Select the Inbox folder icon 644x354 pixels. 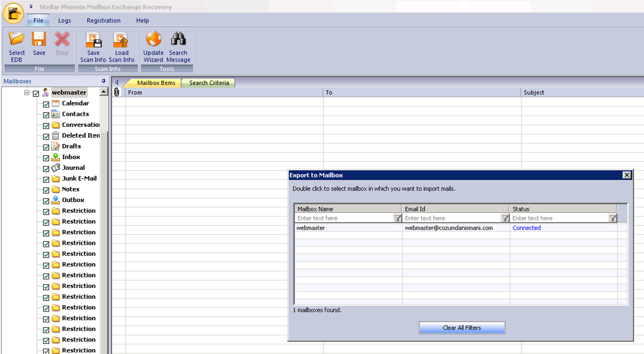click(55, 157)
